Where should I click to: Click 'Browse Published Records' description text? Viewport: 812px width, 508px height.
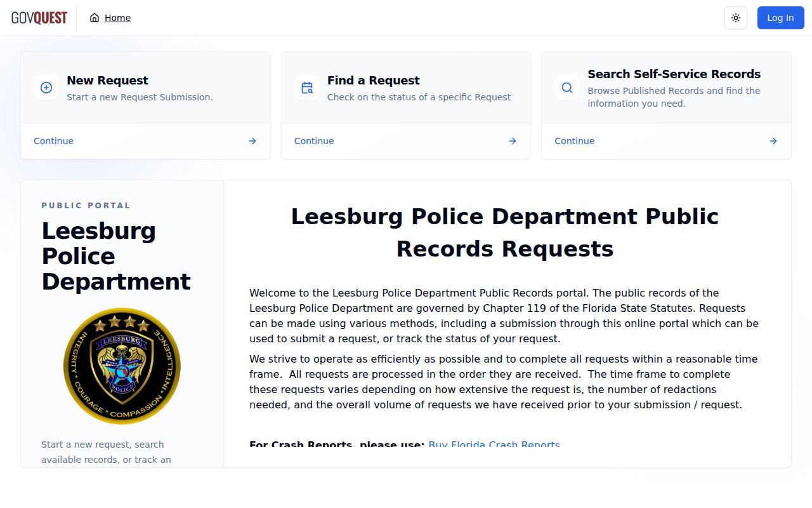[674, 97]
